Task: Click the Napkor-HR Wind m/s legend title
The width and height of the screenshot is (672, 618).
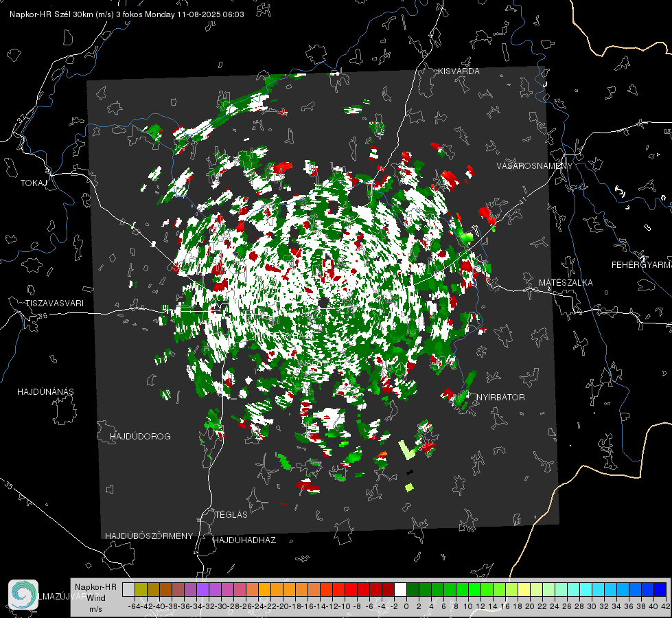Action: click(95, 598)
